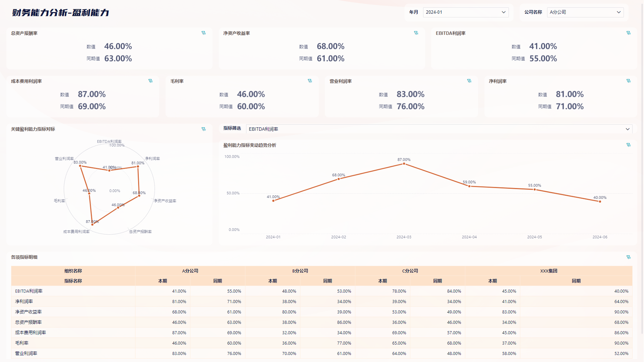The image size is (644, 362).
Task: Click filter icon on 毛利率 card
Action: click(x=310, y=81)
